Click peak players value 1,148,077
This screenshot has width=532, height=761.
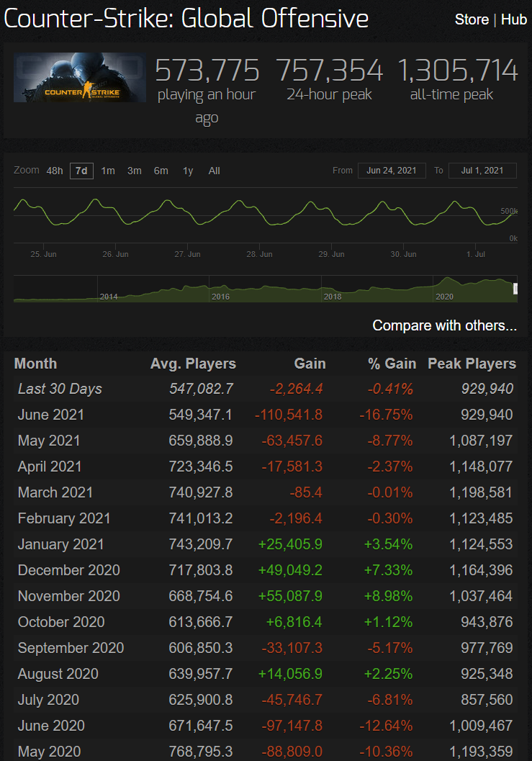coord(481,467)
